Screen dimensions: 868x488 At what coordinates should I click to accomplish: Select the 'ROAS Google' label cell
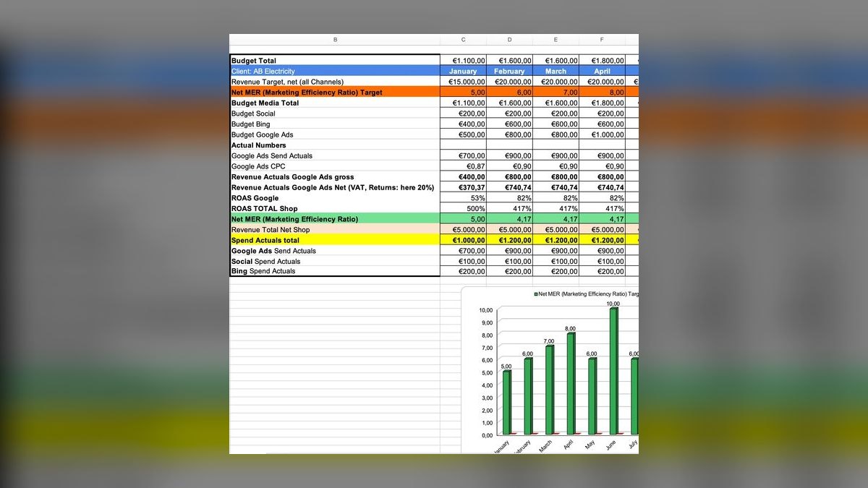(335, 197)
